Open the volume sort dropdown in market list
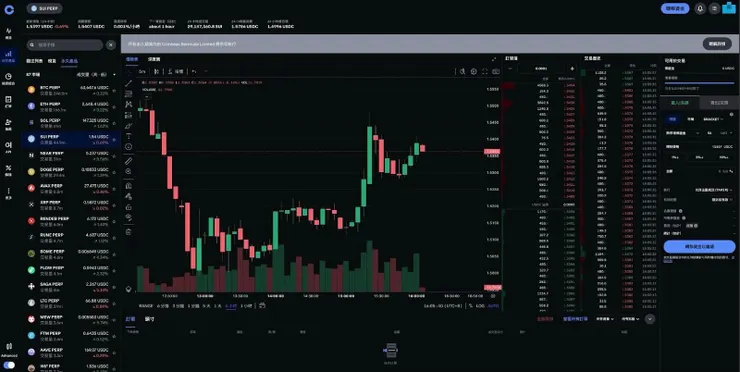740x372 pixels. coord(96,75)
